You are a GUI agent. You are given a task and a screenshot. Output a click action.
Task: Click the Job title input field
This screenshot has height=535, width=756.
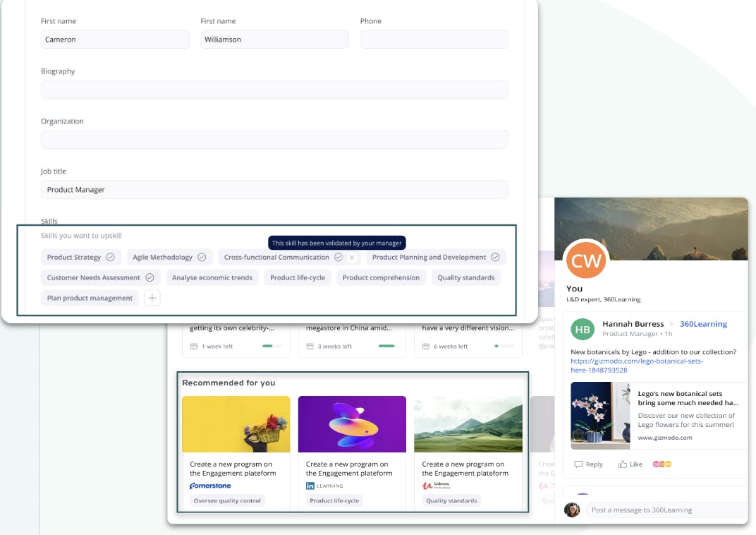pos(274,190)
